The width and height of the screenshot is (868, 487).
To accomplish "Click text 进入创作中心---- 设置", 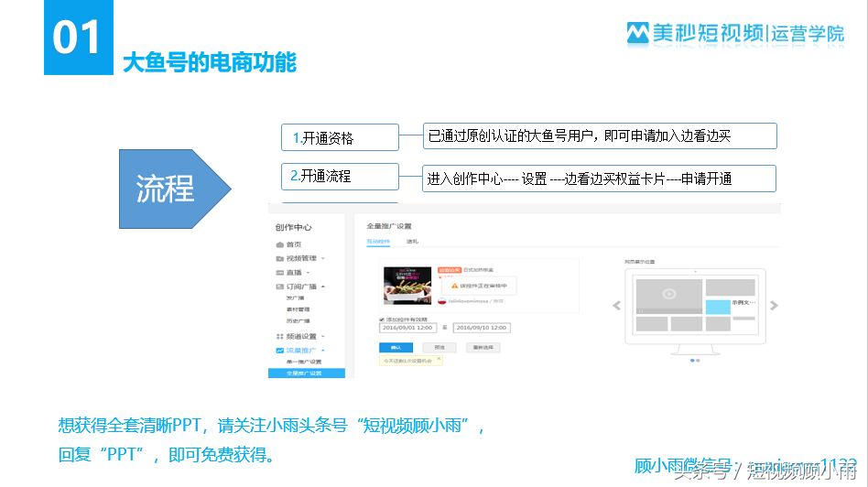I will [x=486, y=179].
